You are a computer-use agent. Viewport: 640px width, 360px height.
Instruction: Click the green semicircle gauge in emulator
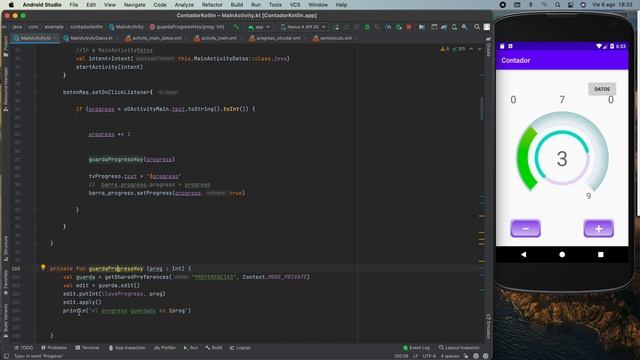527,158
